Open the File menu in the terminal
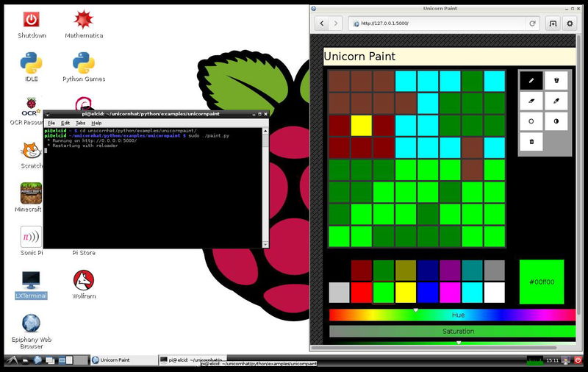The image size is (588, 372). click(51, 123)
